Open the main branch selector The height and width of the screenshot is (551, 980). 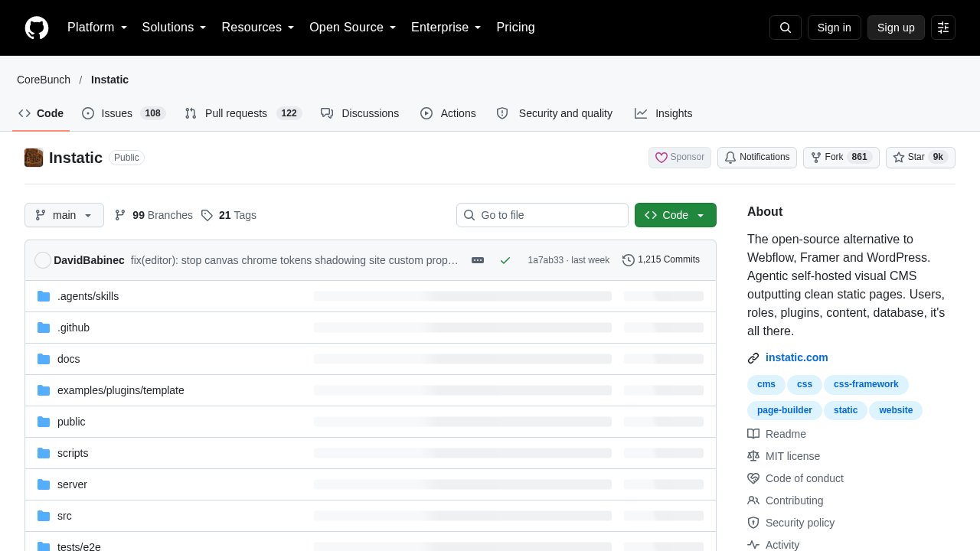(64, 215)
